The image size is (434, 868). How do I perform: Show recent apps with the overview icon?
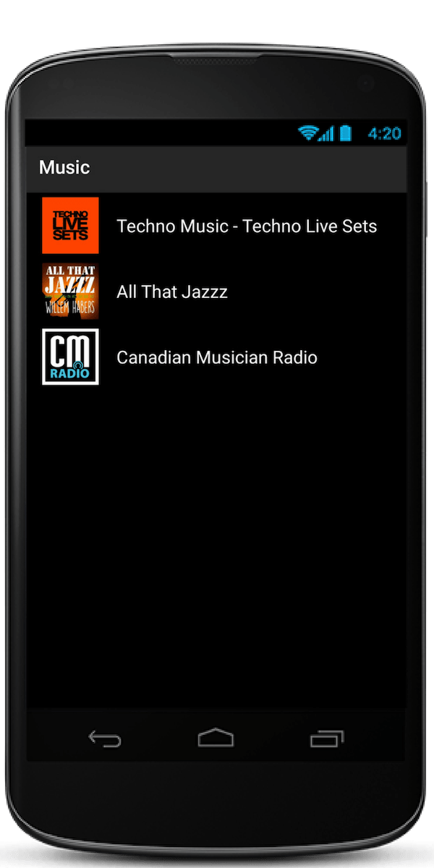click(x=327, y=739)
